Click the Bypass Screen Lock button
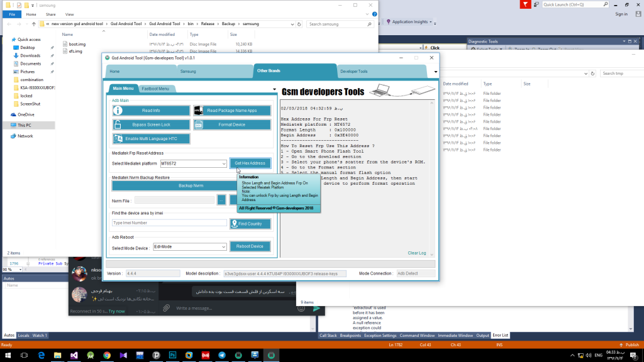The height and width of the screenshot is (362, 644). (x=151, y=124)
